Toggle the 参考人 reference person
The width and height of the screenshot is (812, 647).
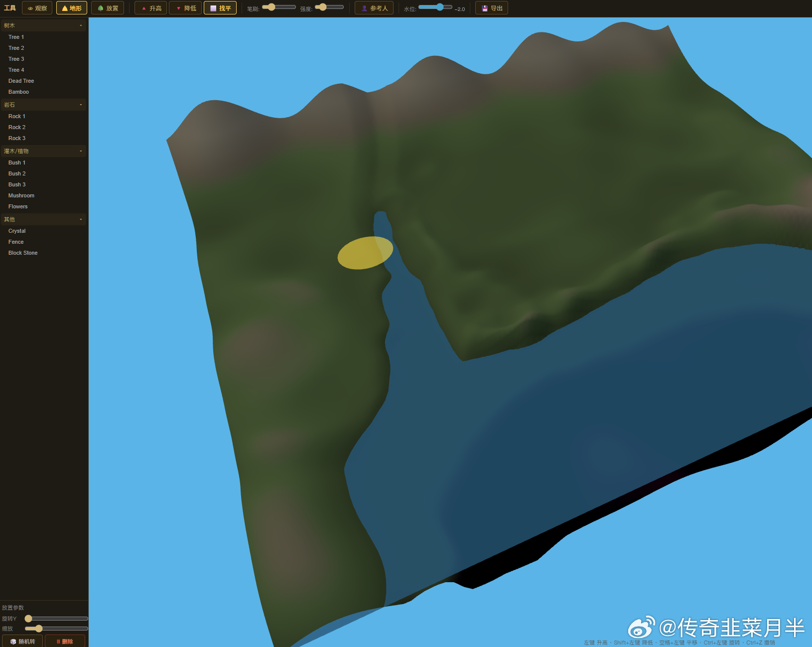click(x=374, y=8)
